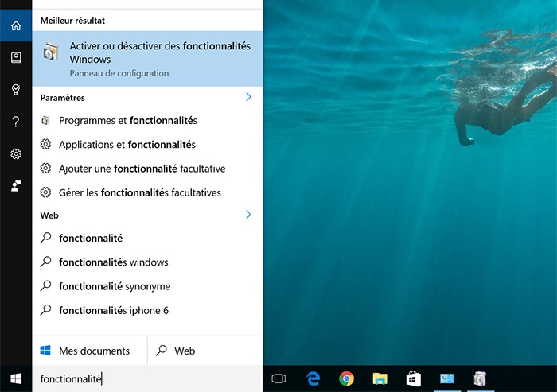Click the Home icon in search sidebar
The height and width of the screenshot is (392, 557).
pos(16,25)
